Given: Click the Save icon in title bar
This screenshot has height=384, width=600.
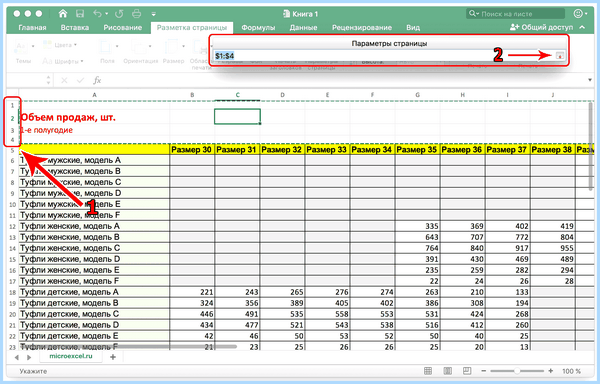Looking at the screenshot, I should click(x=80, y=14).
